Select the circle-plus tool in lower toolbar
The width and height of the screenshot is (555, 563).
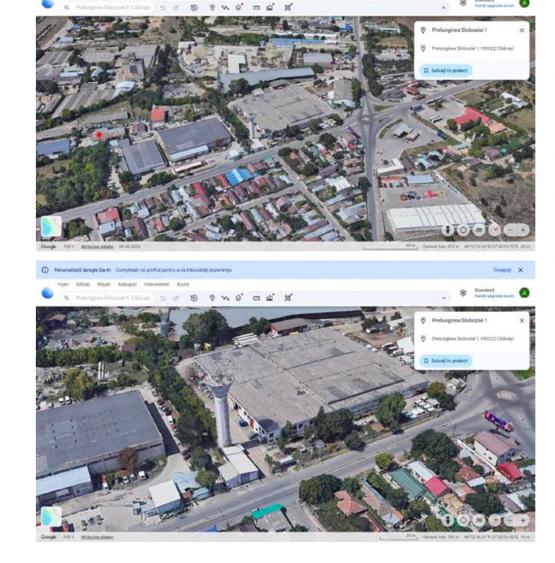[x=239, y=297]
